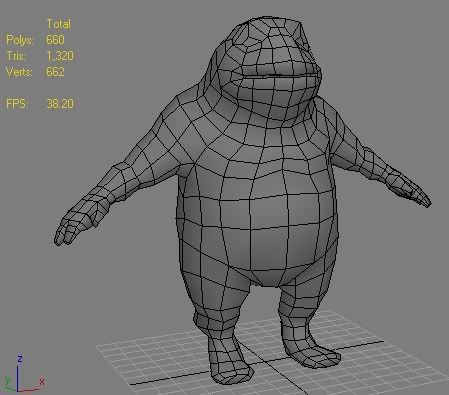The height and width of the screenshot is (395, 449).
Task: Click the Verts label in the stats overlay
Action: (x=19, y=72)
